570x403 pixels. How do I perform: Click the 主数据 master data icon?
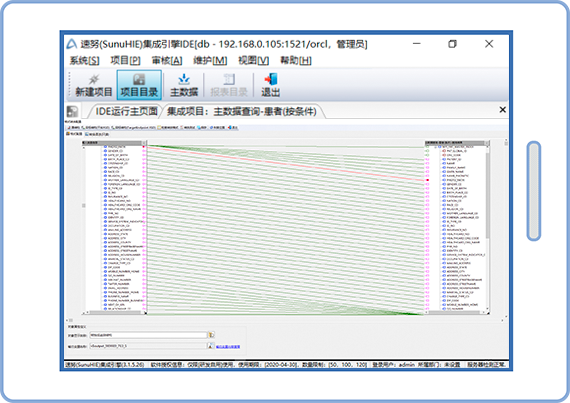click(x=184, y=86)
